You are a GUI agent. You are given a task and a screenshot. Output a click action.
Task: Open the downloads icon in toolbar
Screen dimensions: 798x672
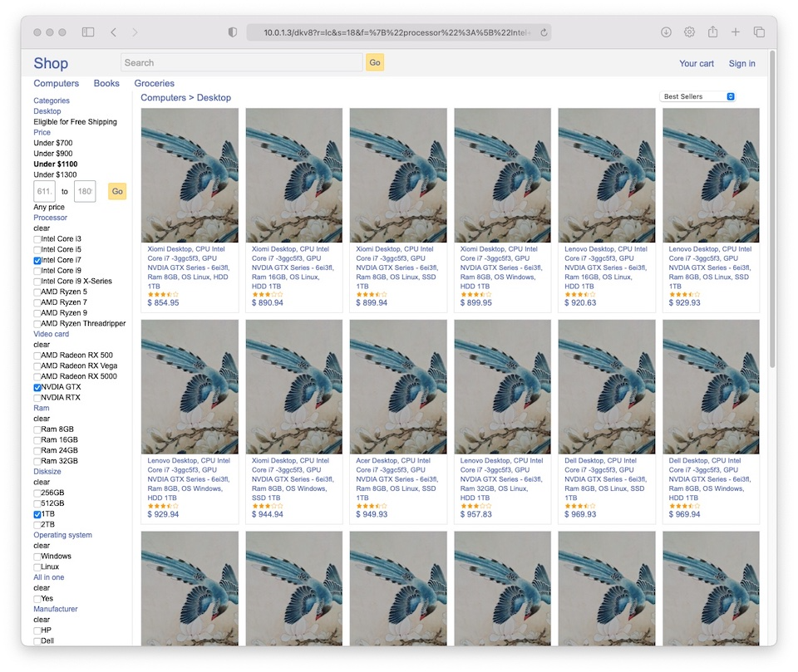(x=666, y=32)
